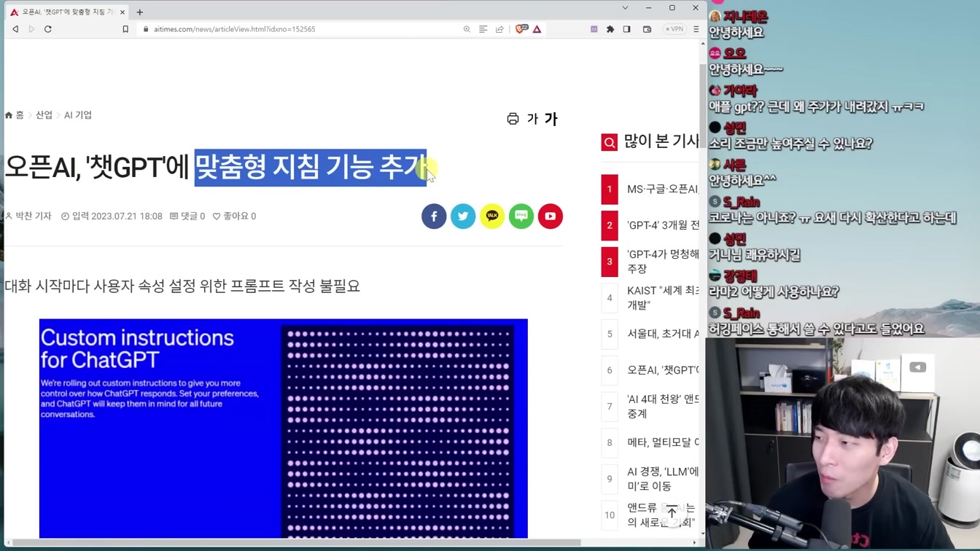Click the address bar URL field
This screenshot has width=980, height=551.
coord(299,29)
